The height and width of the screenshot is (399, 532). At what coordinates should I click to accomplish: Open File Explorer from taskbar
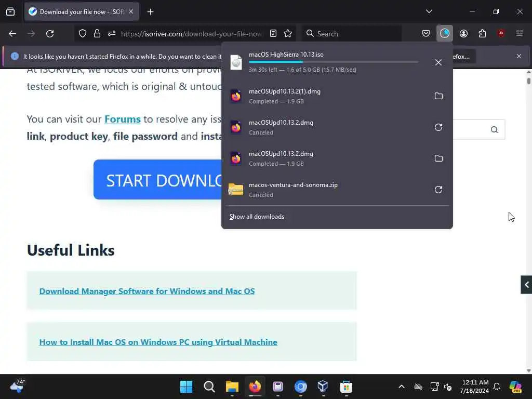(232, 387)
